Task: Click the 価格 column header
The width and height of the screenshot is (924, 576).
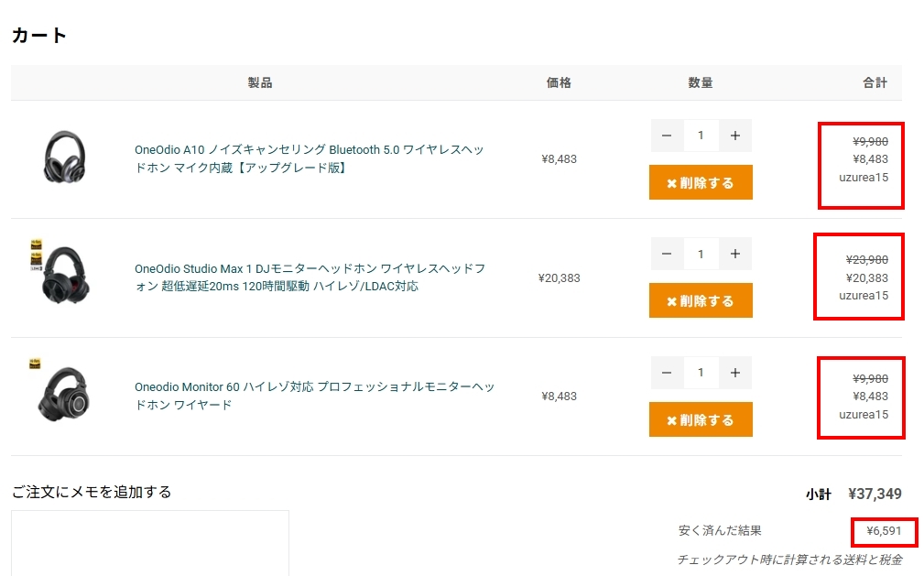Action: point(559,82)
